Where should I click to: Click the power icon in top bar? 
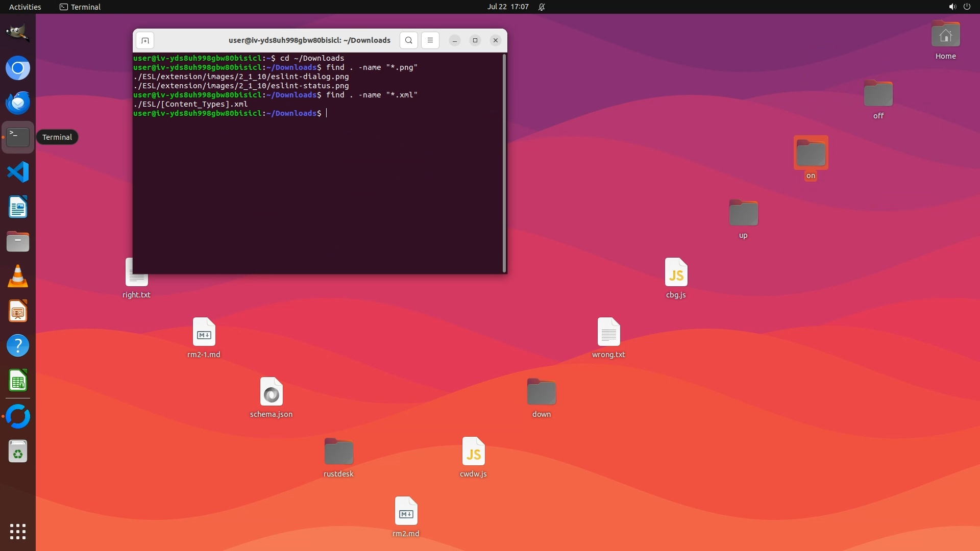point(967,7)
